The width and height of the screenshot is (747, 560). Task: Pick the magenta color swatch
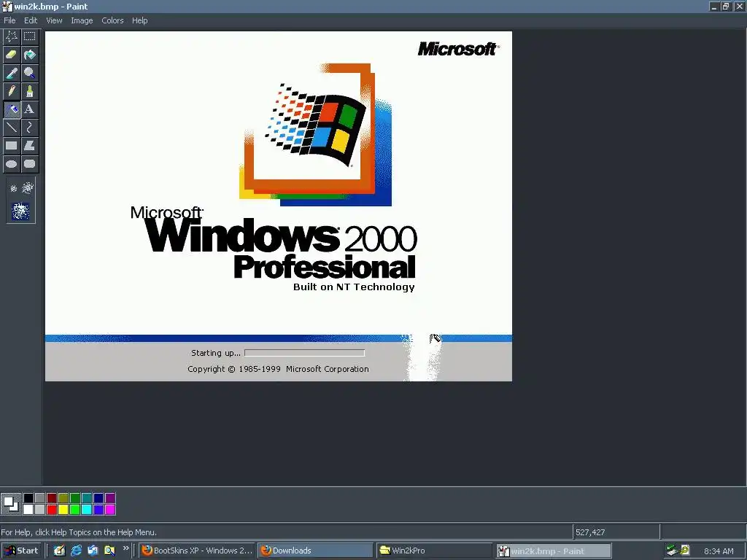(x=110, y=510)
